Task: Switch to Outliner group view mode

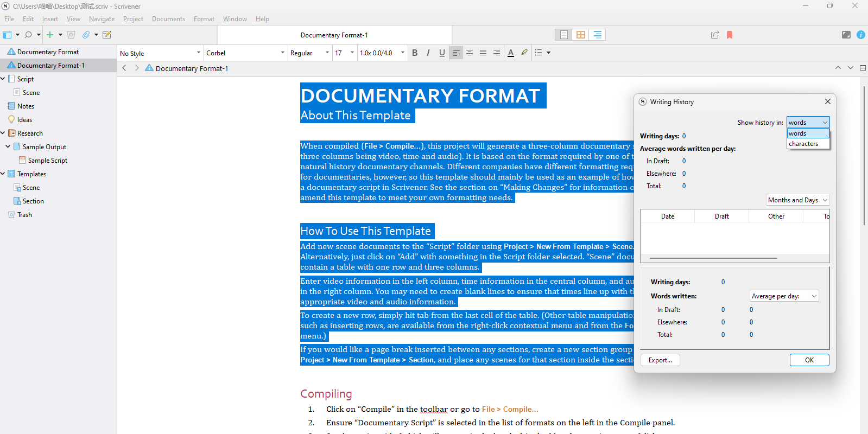Action: [597, 35]
